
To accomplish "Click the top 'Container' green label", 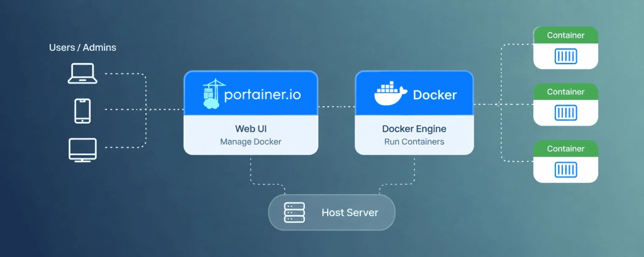I will (x=565, y=35).
